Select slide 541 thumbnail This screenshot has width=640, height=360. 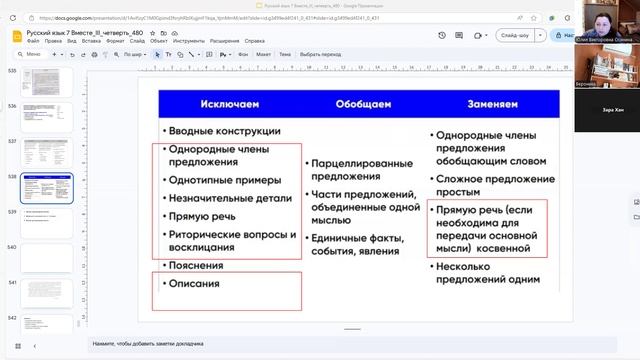[47, 294]
